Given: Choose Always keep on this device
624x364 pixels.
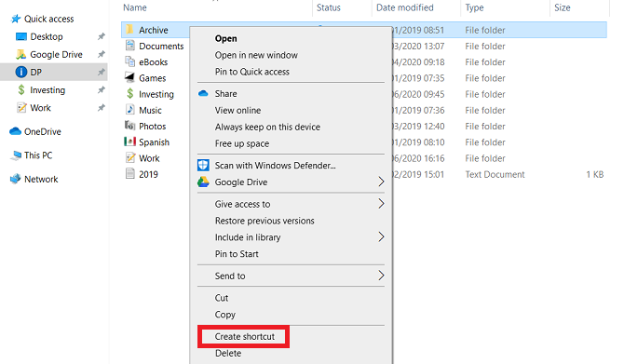Looking at the screenshot, I should [267, 127].
